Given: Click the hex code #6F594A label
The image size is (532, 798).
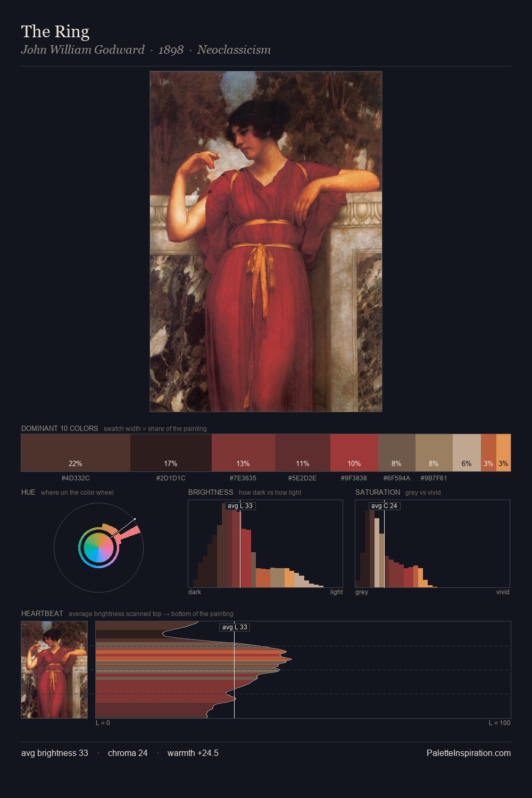Looking at the screenshot, I should click(397, 478).
